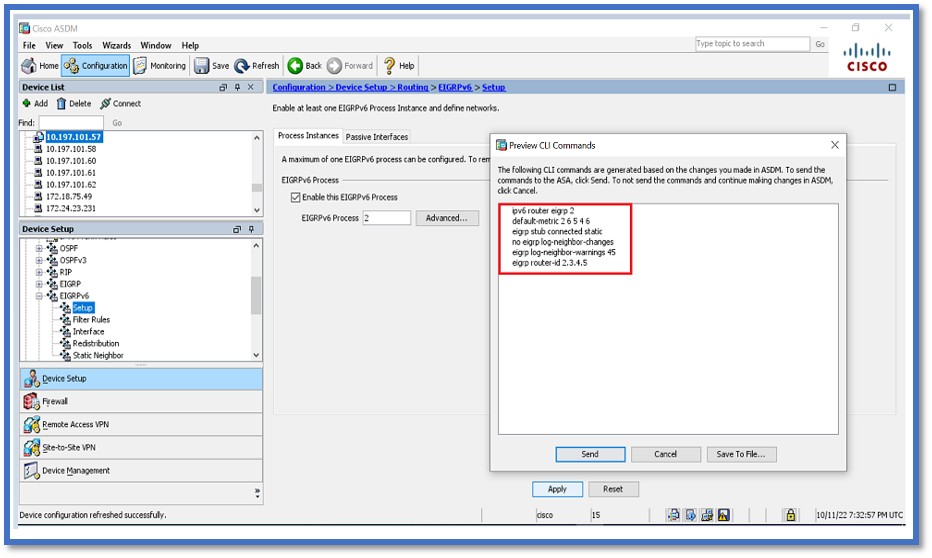Click the EIGRPv6 Process number field
Image resolution: width=932 pixels, height=558 pixels.
[x=386, y=218]
